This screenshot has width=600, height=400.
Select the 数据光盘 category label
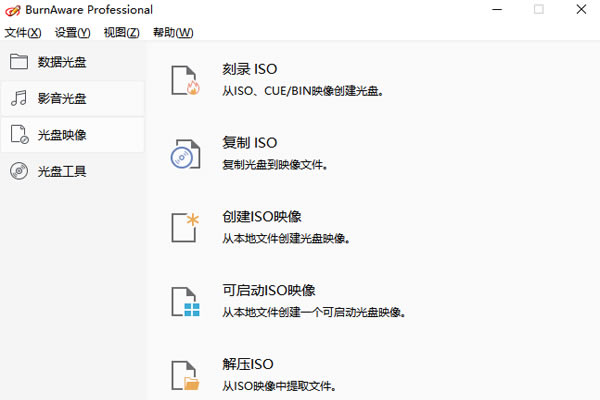coord(62,62)
